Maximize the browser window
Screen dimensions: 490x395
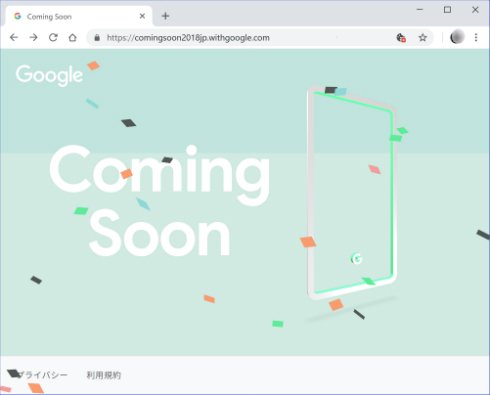click(447, 10)
